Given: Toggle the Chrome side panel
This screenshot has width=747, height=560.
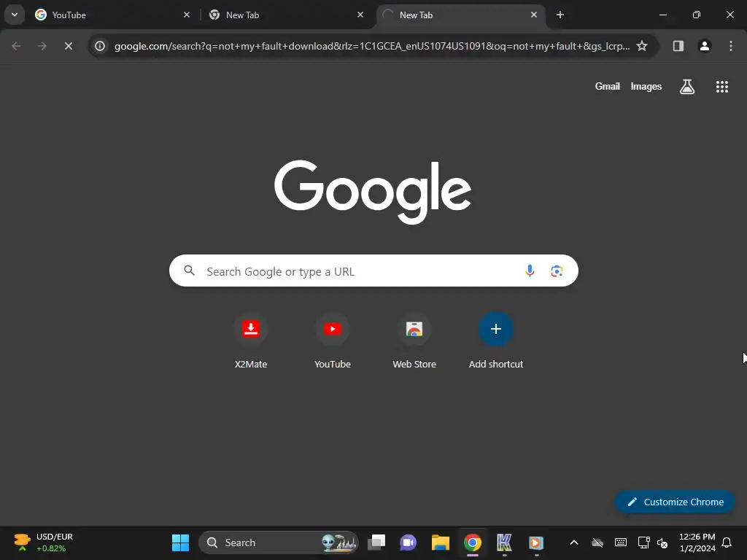Looking at the screenshot, I should pyautogui.click(x=678, y=46).
